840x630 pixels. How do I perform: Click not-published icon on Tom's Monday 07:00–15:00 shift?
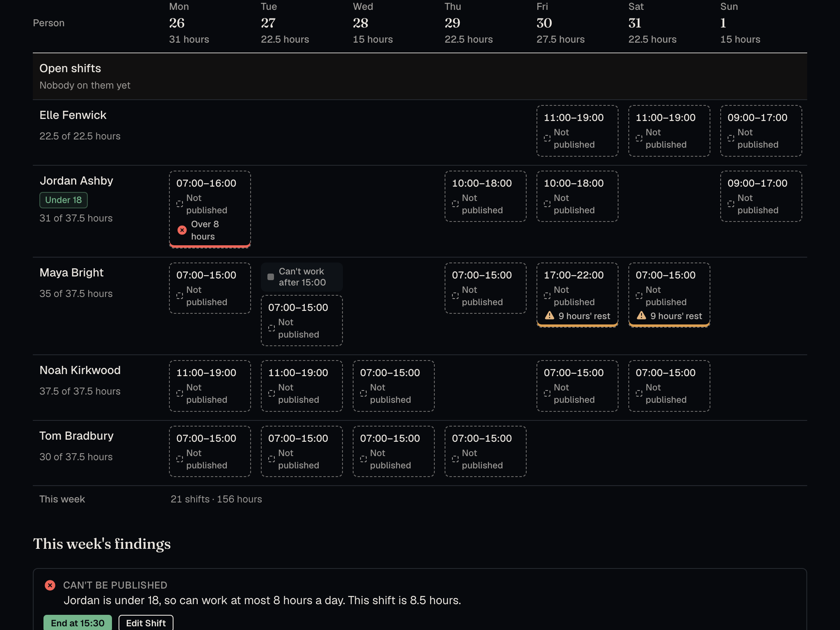[180, 459]
